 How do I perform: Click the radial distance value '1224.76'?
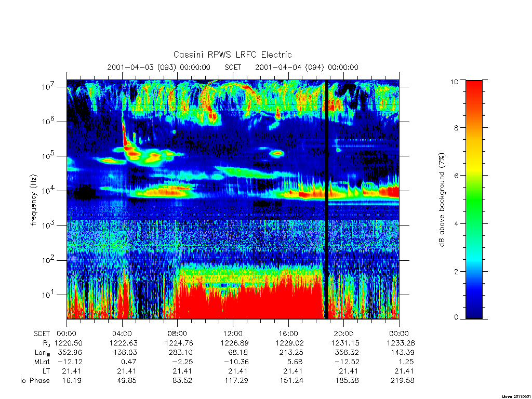click(x=179, y=343)
